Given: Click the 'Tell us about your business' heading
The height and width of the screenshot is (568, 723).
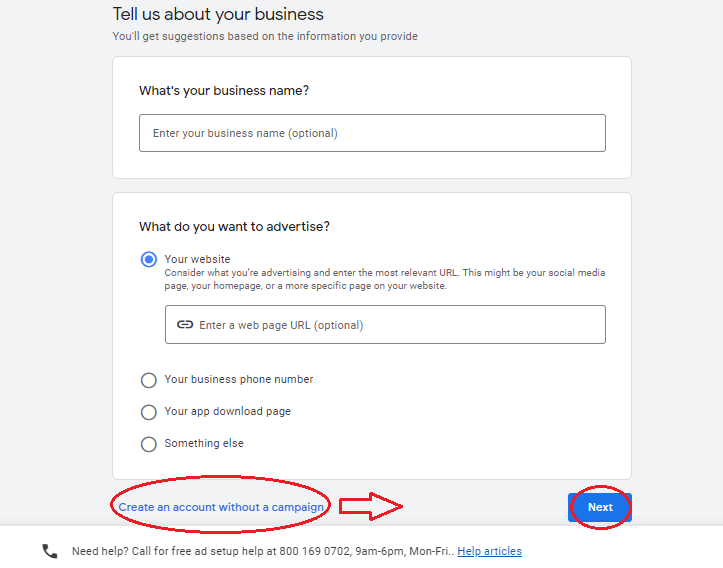Looking at the screenshot, I should pyautogui.click(x=218, y=15).
